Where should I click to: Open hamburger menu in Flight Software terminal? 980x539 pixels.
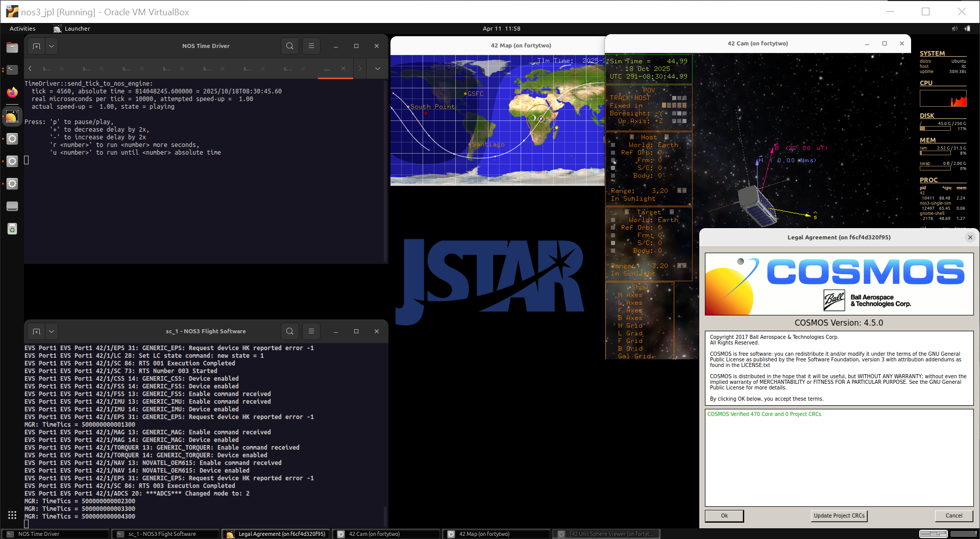coord(311,331)
